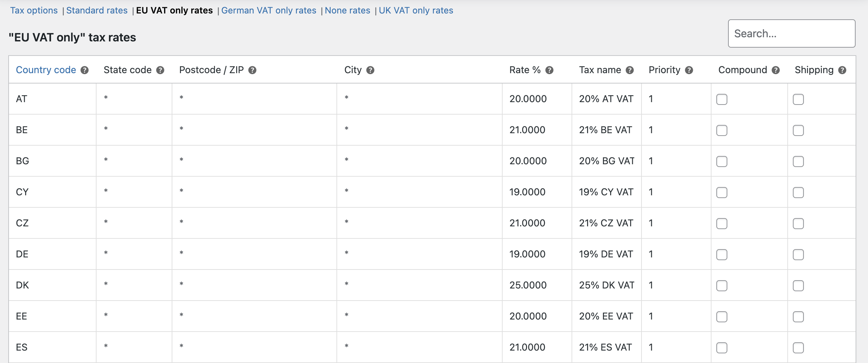Switch to German VAT only rates
This screenshot has height=363, width=868.
(x=269, y=10)
